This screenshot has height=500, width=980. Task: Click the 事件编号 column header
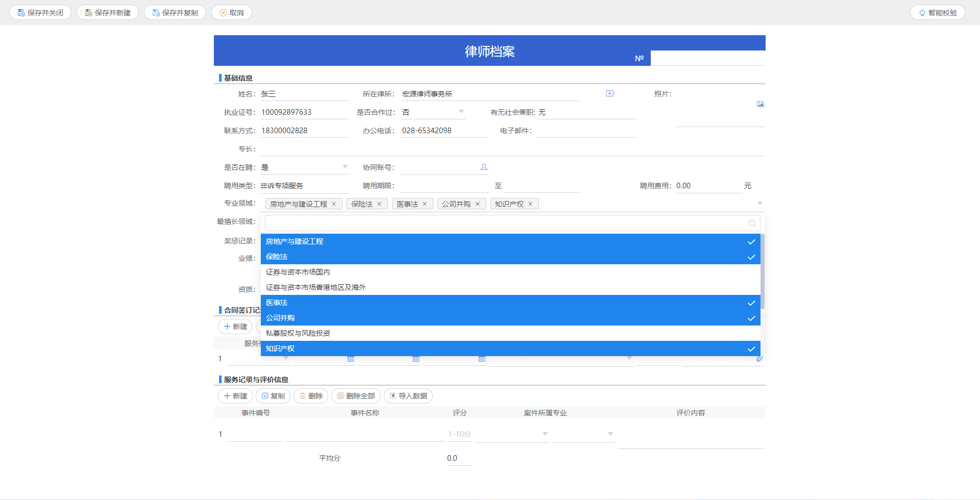[256, 413]
